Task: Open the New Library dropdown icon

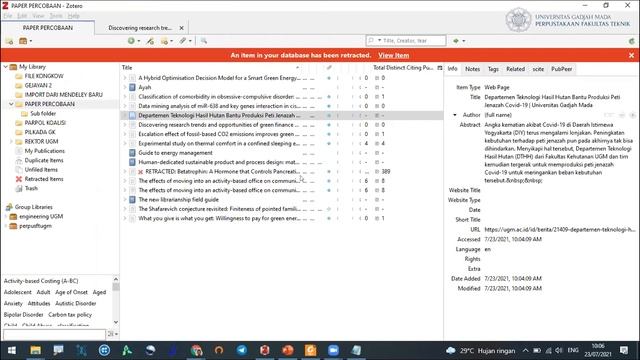Action: 25,41
